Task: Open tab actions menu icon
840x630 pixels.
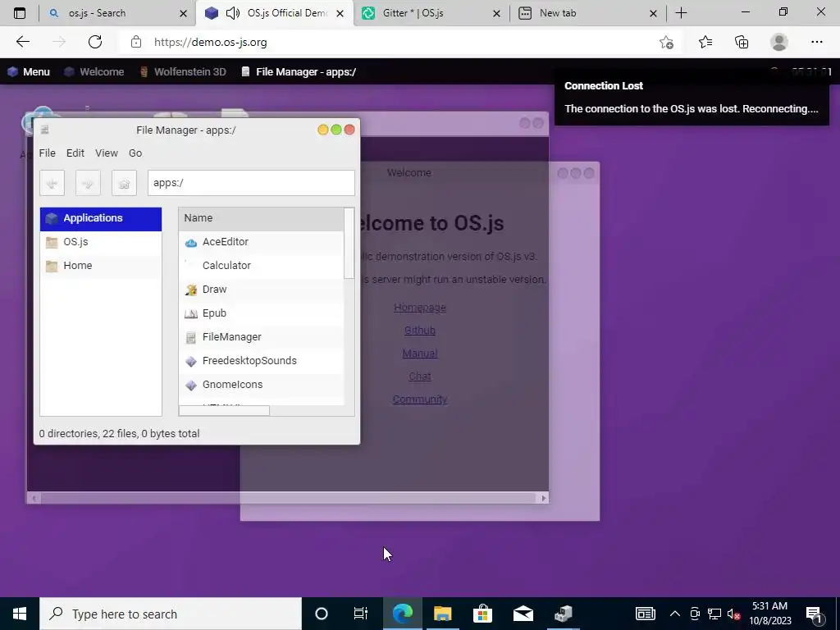Action: tap(20, 13)
